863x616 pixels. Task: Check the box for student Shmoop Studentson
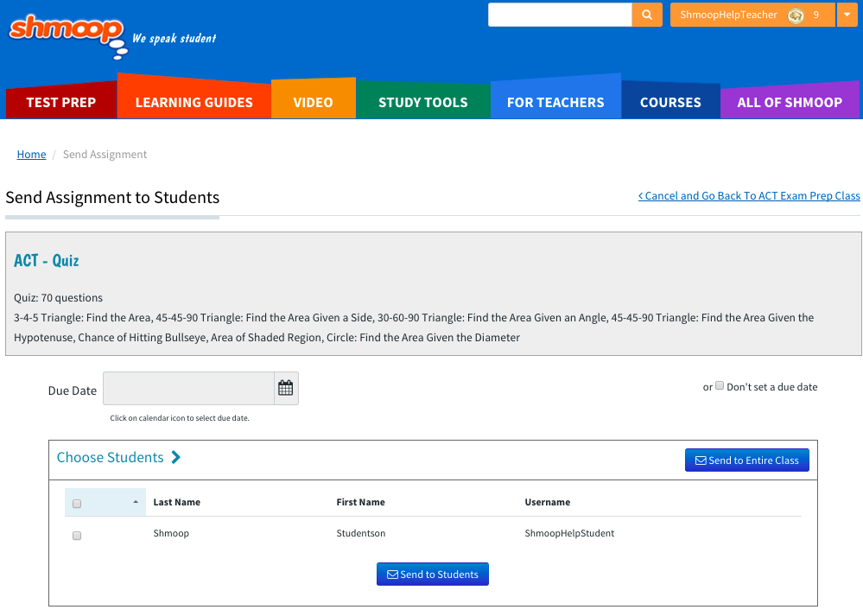77,535
